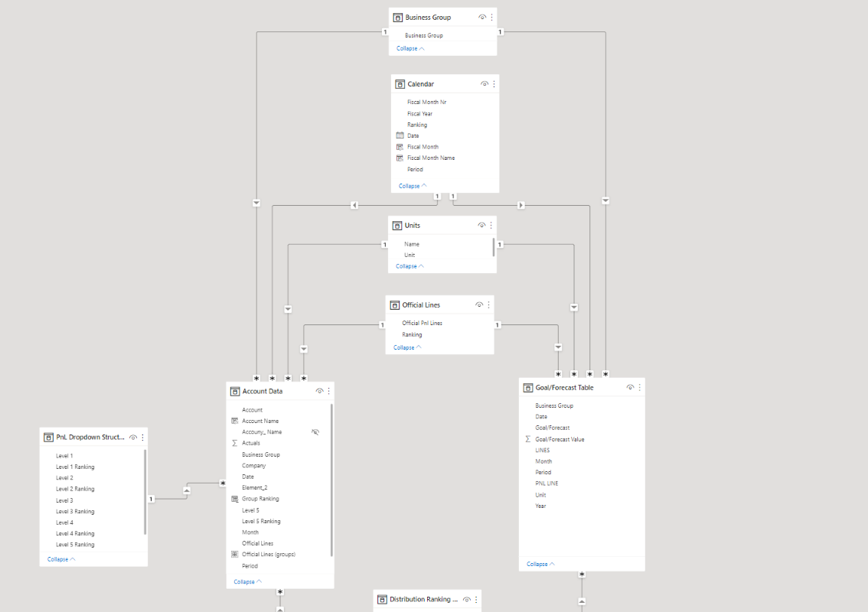Image resolution: width=868 pixels, height=612 pixels.
Task: Select the Official Pnl Lines field
Action: pos(422,323)
